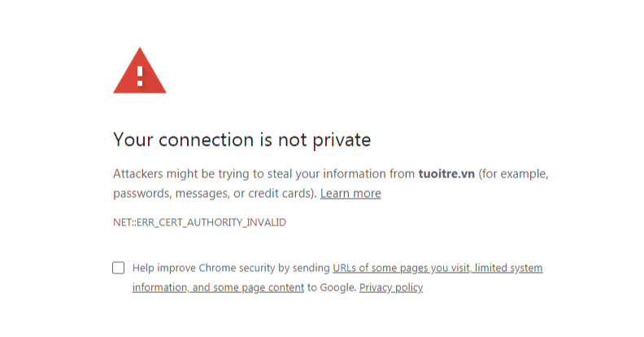Viewport: 644px width, 337px height.
Task: Click the bold tuoitre.vn domain name
Action: pos(446,173)
